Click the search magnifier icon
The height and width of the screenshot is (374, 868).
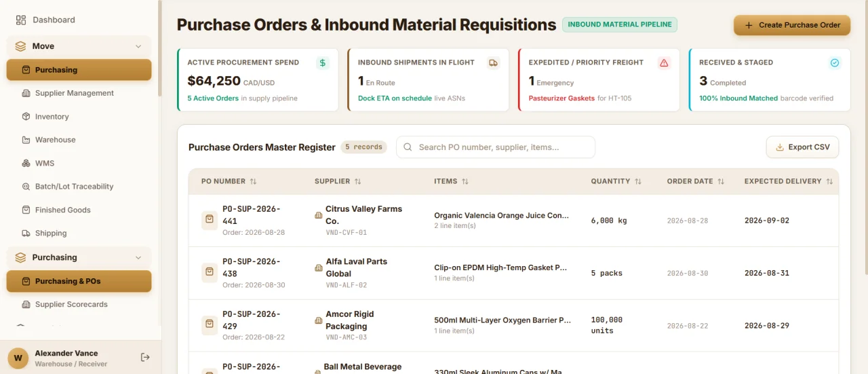[x=408, y=147]
